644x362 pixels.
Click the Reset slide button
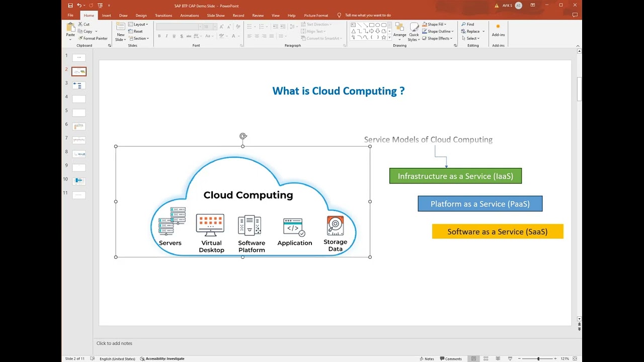pyautogui.click(x=135, y=31)
